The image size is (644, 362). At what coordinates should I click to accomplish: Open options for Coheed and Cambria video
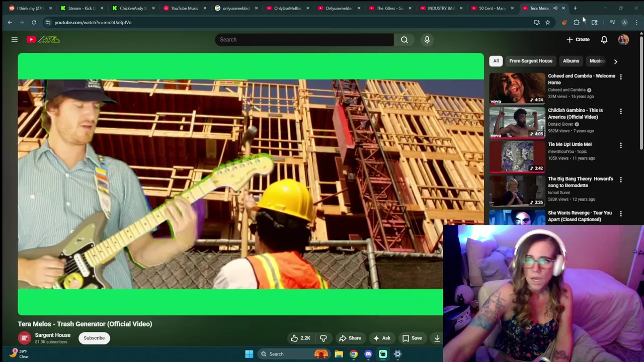[621, 77]
